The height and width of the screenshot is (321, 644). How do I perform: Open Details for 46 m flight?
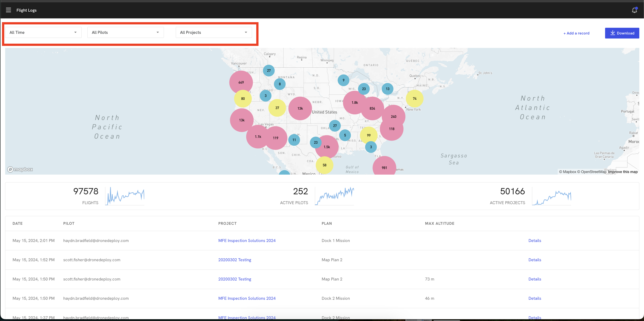[x=535, y=298]
